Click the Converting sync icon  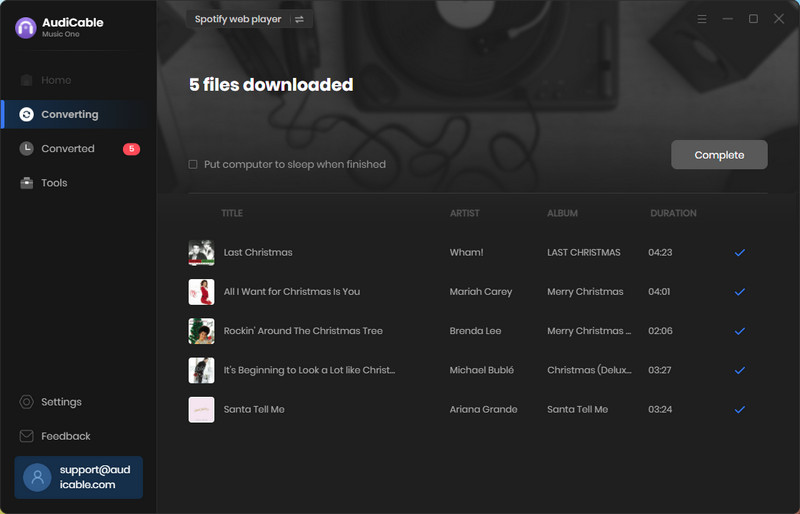coord(27,114)
